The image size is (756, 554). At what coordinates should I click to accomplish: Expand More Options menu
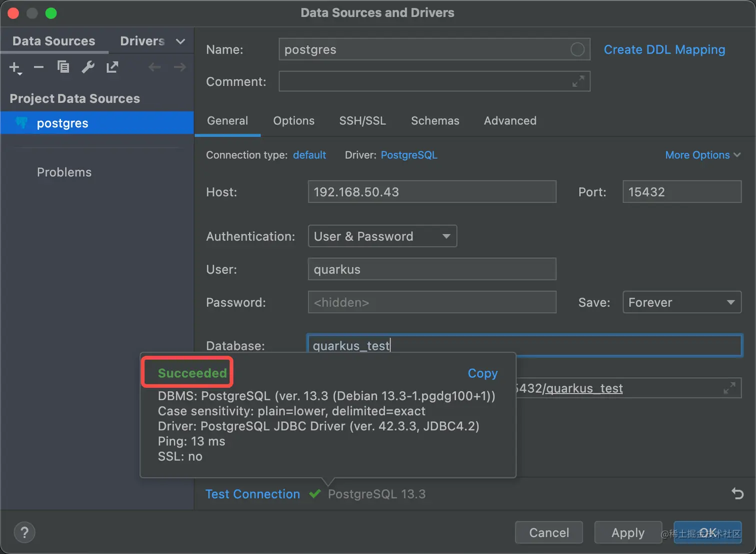tap(703, 155)
